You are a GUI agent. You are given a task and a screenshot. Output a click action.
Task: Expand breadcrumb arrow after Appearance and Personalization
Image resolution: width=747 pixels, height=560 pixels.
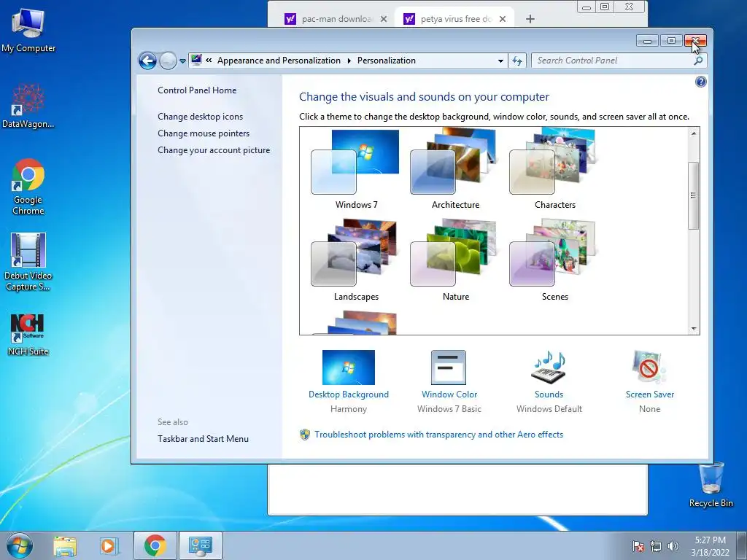[x=349, y=61]
